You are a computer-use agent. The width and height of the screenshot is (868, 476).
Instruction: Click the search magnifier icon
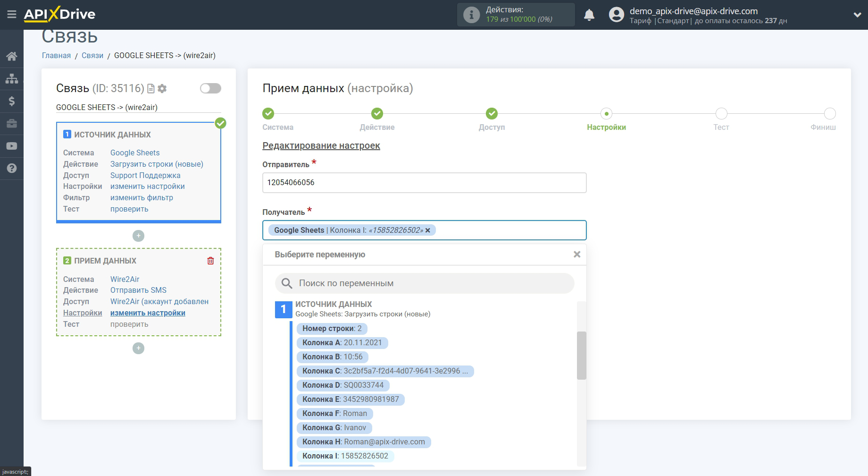287,283
